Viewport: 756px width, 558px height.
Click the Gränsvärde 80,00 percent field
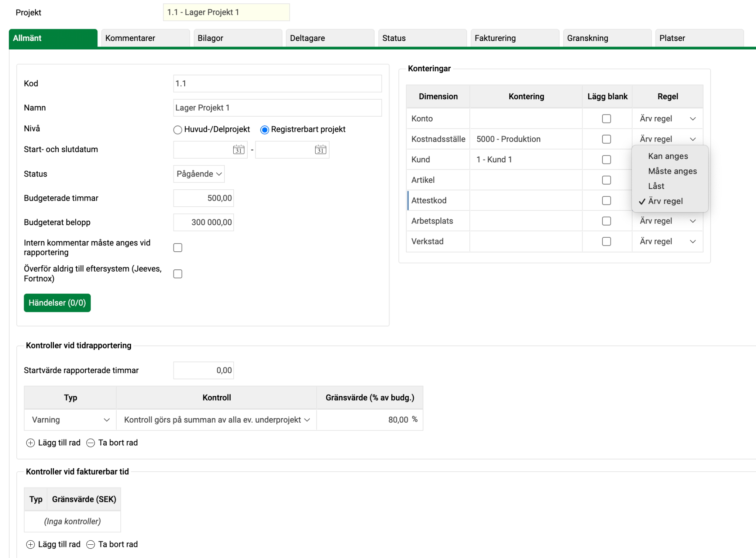tap(370, 420)
